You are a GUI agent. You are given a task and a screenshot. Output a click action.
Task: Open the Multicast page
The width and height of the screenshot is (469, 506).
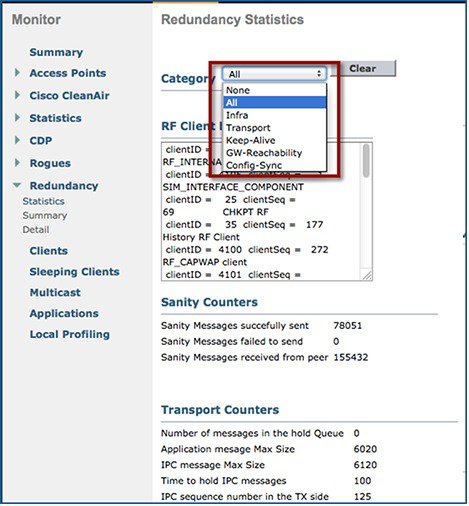point(55,293)
